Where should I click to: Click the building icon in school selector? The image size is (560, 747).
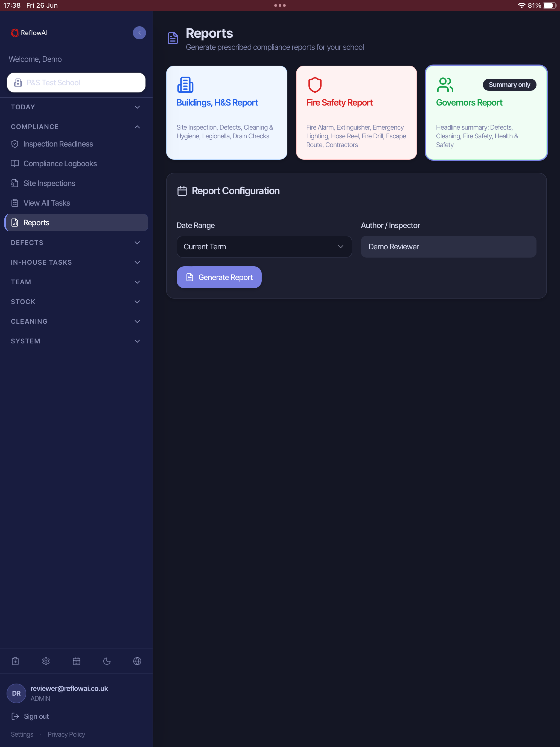(x=18, y=83)
